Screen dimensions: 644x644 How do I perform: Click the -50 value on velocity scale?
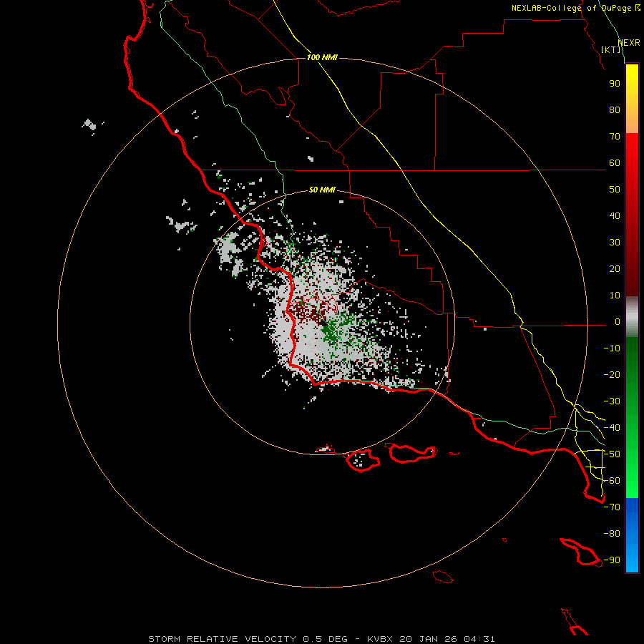click(612, 454)
